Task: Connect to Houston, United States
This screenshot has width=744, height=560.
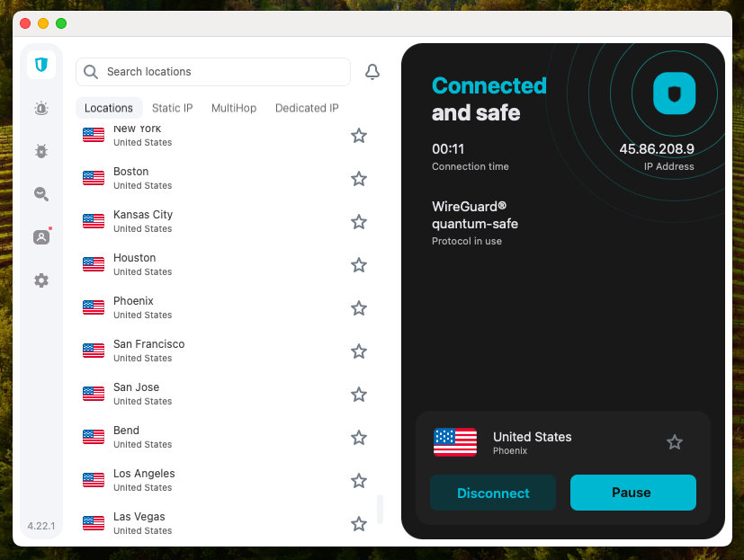Action: click(226, 265)
